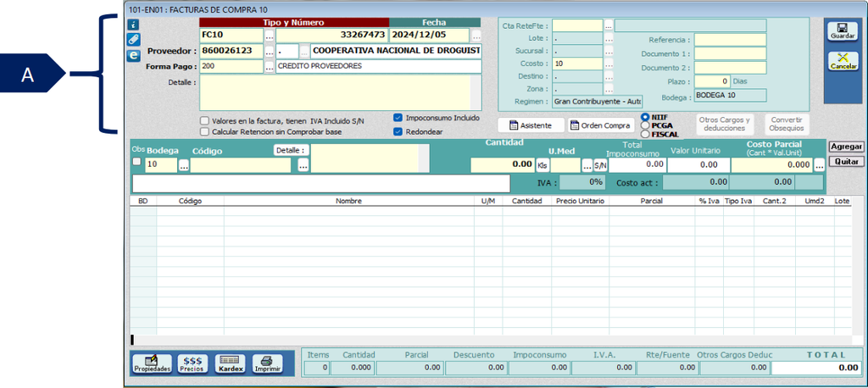Click the blue info icon
Viewport: 868px width, 388px height.
coord(133,25)
